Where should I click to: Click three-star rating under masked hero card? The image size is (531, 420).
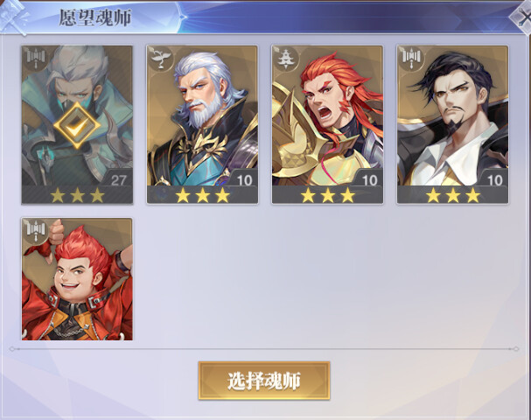(77, 195)
